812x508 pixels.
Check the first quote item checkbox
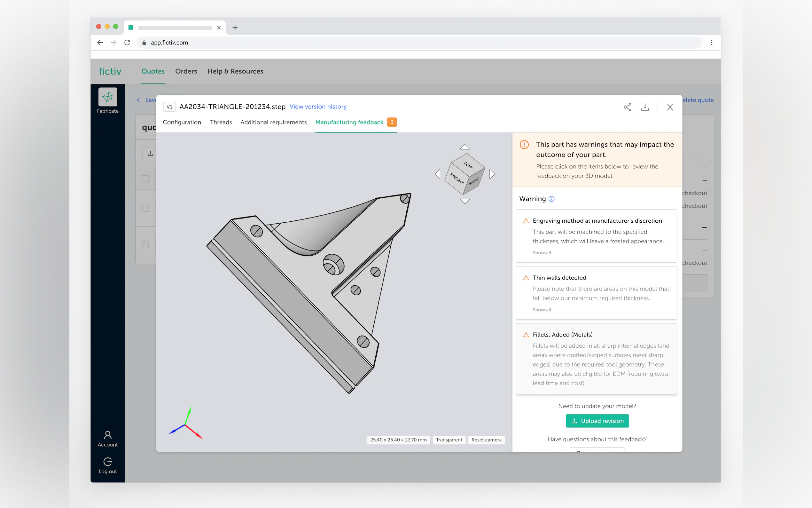pyautogui.click(x=145, y=179)
